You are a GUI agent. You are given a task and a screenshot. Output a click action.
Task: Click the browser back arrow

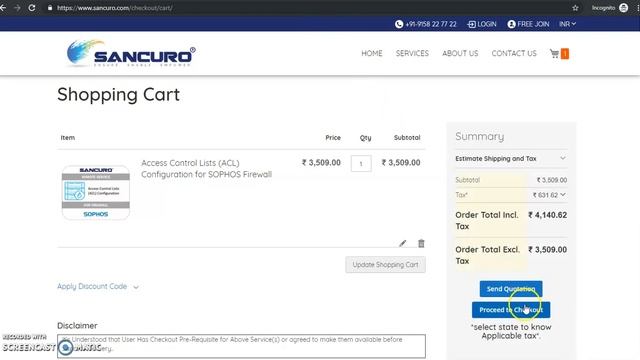(x=3, y=8)
